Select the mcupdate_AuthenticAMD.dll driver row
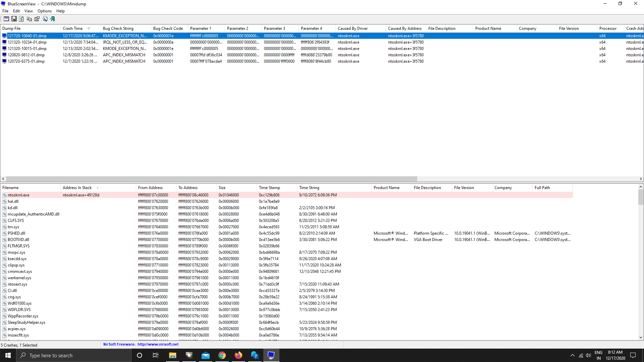The image size is (644, 362). click(x=286, y=214)
